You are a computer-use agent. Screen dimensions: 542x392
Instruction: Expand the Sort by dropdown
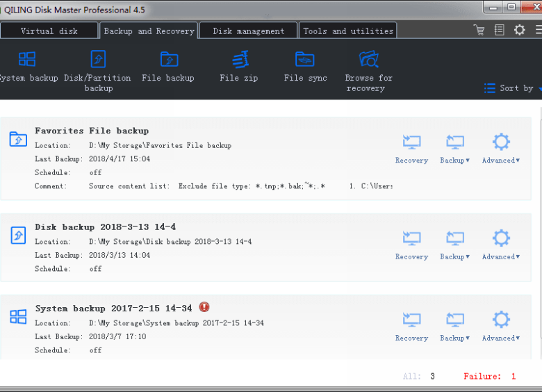[513, 88]
